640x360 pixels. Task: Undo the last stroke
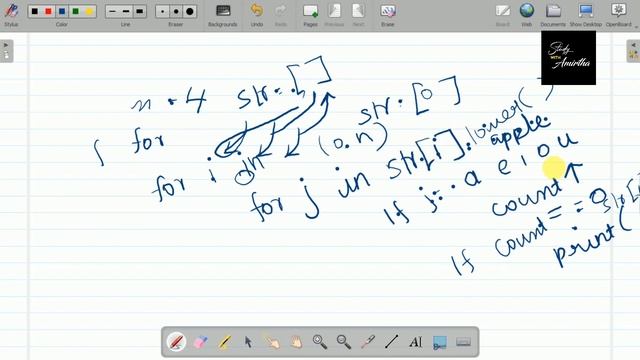[x=257, y=15]
